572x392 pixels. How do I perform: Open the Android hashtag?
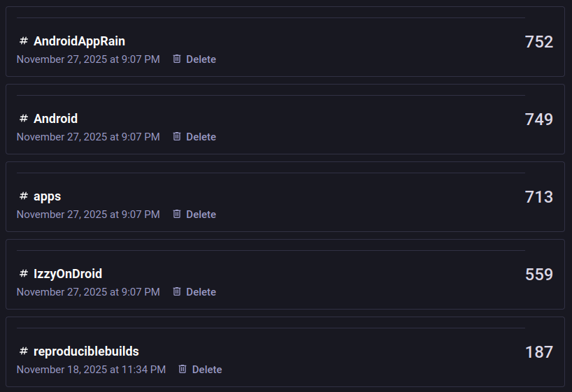[55, 119]
